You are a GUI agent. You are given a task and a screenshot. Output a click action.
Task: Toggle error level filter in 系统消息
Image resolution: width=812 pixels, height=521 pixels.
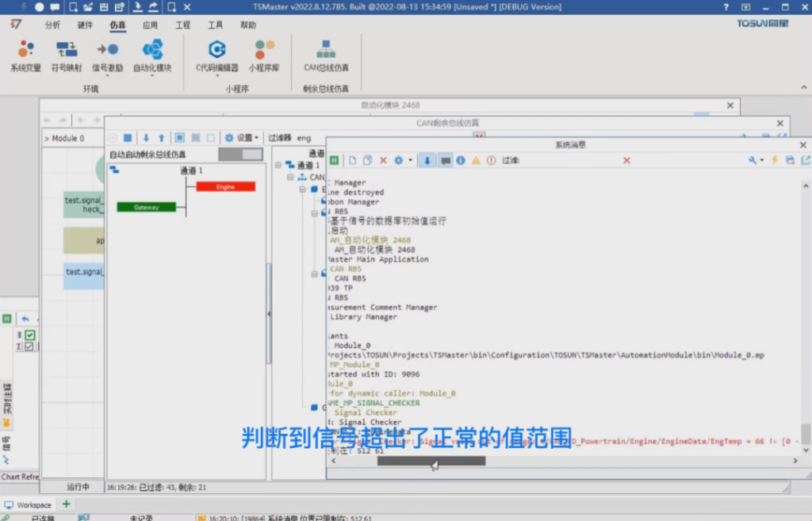(x=491, y=160)
